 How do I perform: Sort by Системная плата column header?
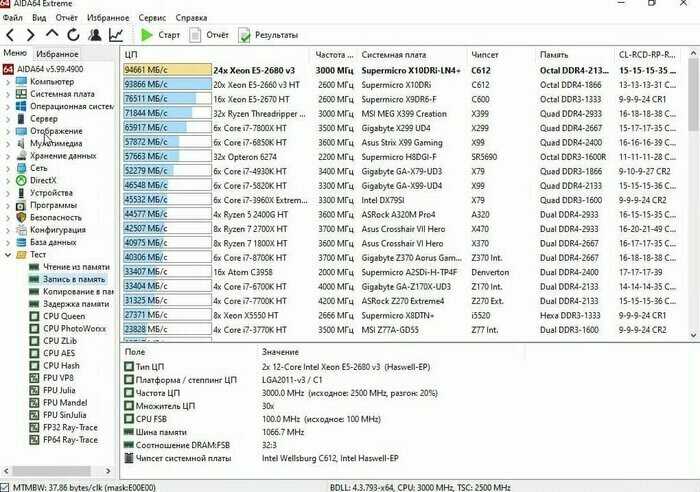point(412,54)
